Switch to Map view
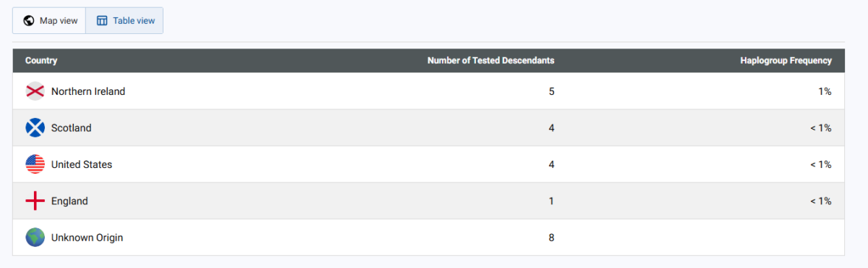The width and height of the screenshot is (868, 268). (49, 20)
